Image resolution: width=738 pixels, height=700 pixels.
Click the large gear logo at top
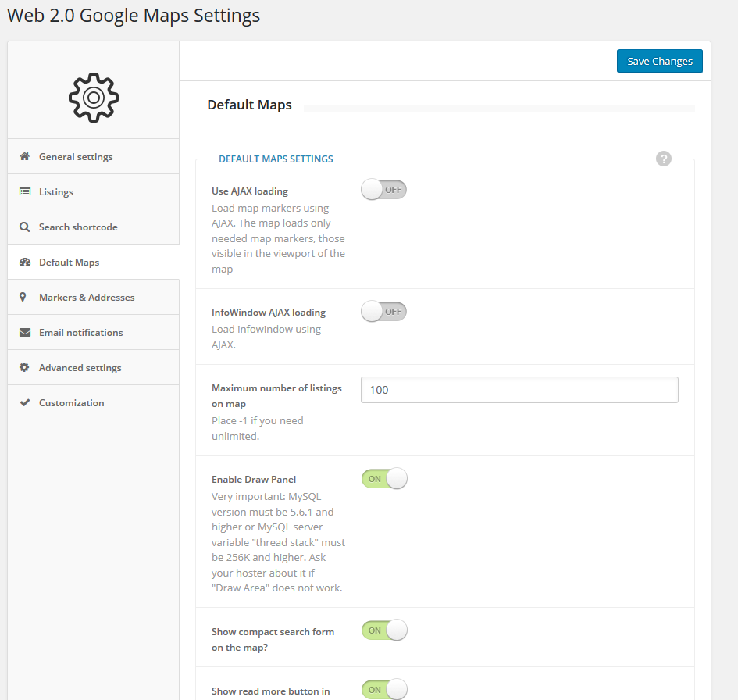[94, 97]
